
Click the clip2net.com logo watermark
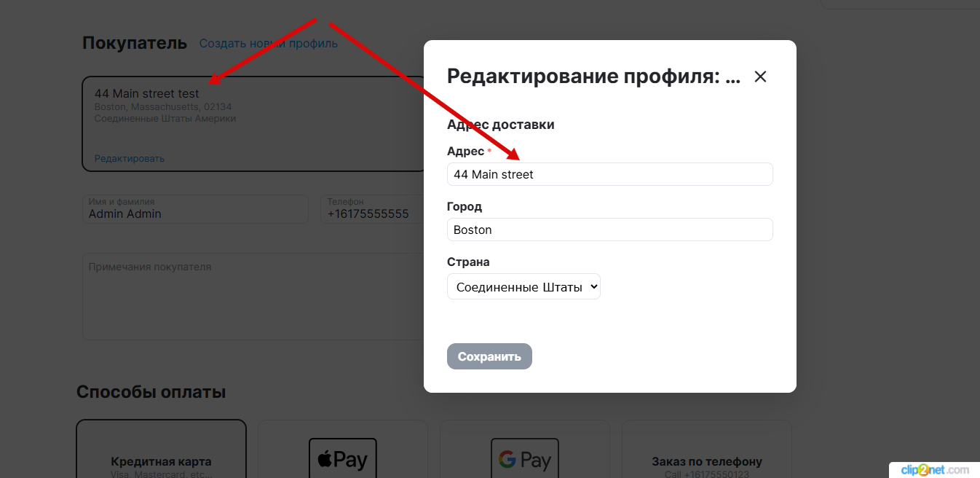point(934,469)
